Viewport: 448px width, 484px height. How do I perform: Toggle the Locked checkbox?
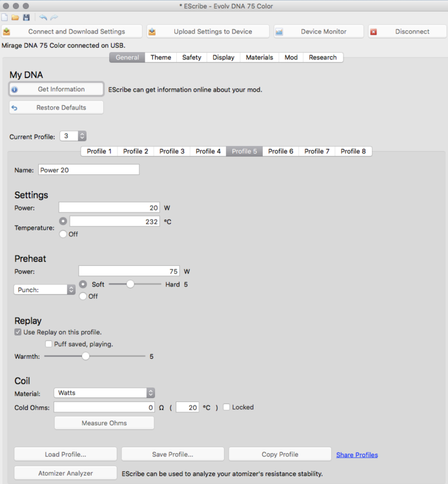227,407
